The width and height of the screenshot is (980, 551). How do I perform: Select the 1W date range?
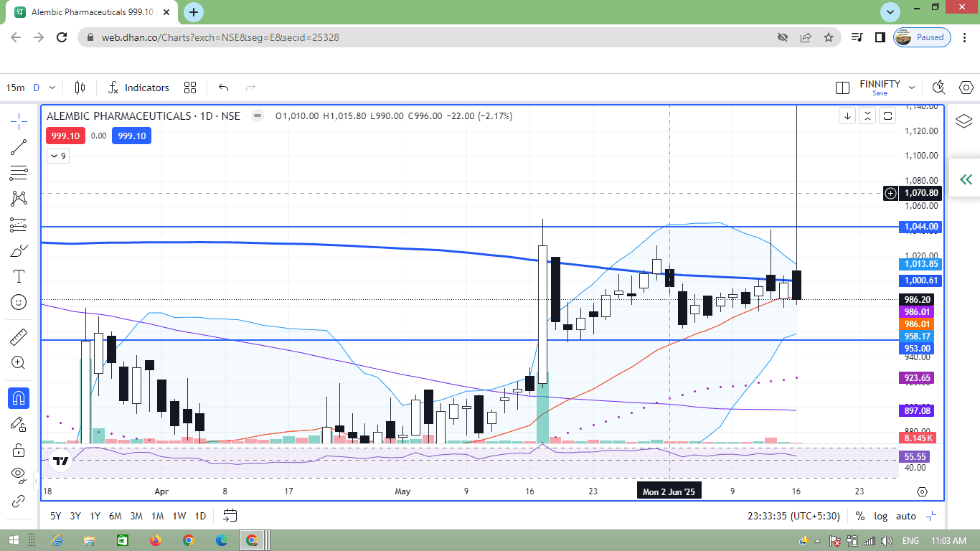click(179, 516)
